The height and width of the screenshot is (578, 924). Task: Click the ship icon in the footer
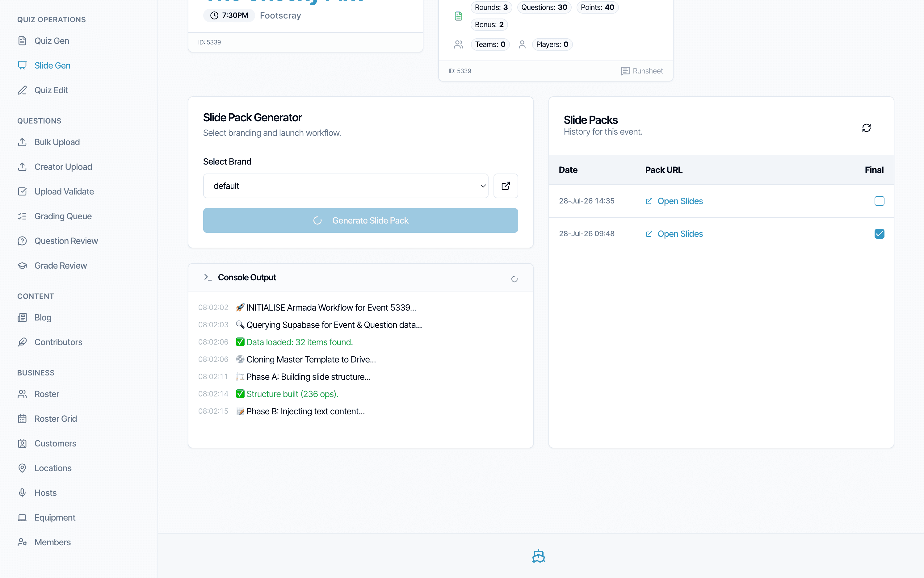[538, 556]
